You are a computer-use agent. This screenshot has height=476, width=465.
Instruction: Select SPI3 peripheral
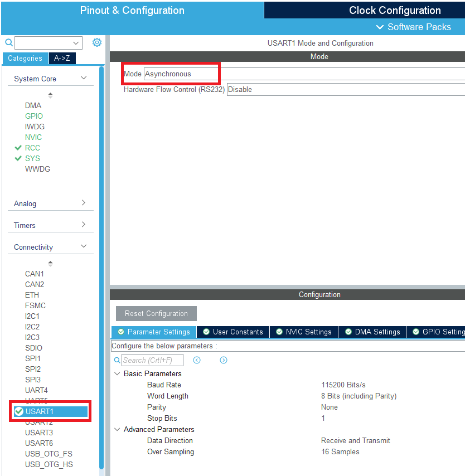pyautogui.click(x=33, y=380)
